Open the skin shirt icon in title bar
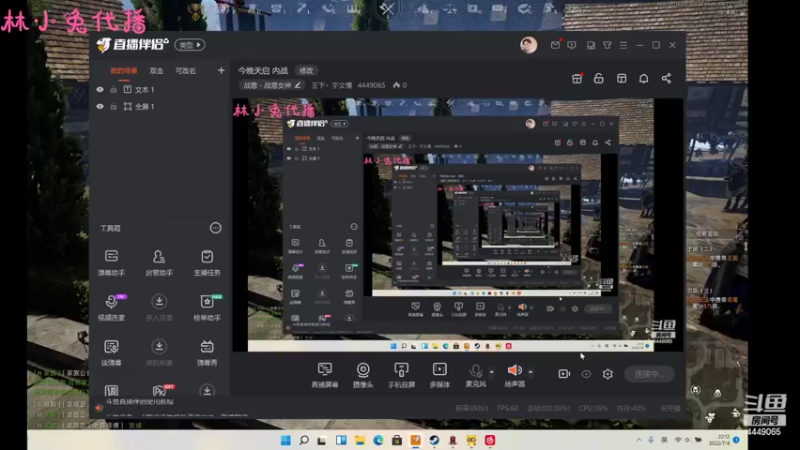The image size is (800, 450). coord(607,45)
